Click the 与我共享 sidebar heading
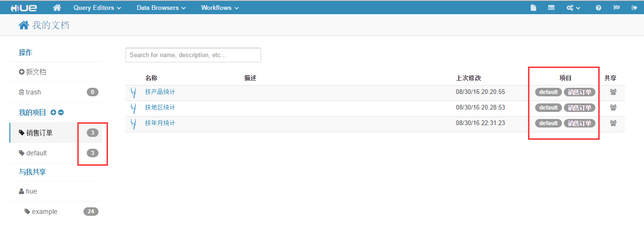Screen dimensions: 644x229 33,172
